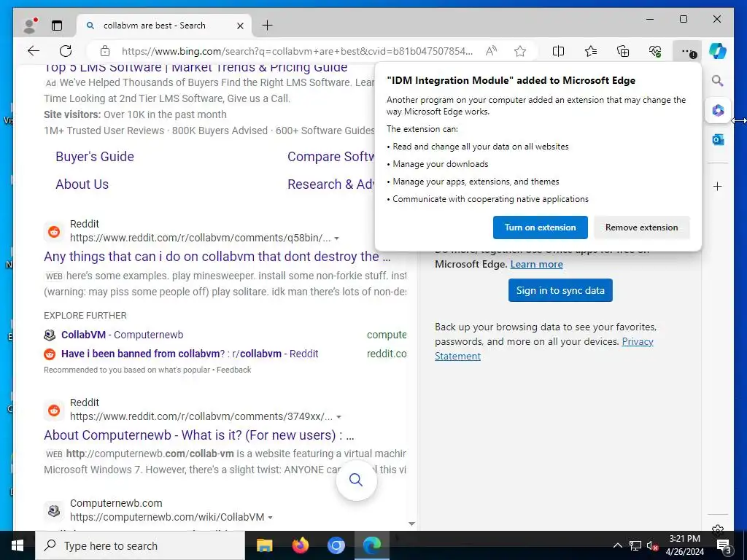Click the Learn more link

pyautogui.click(x=536, y=264)
